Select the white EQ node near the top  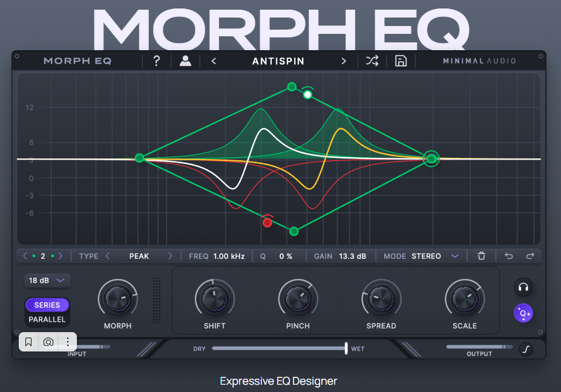[307, 94]
